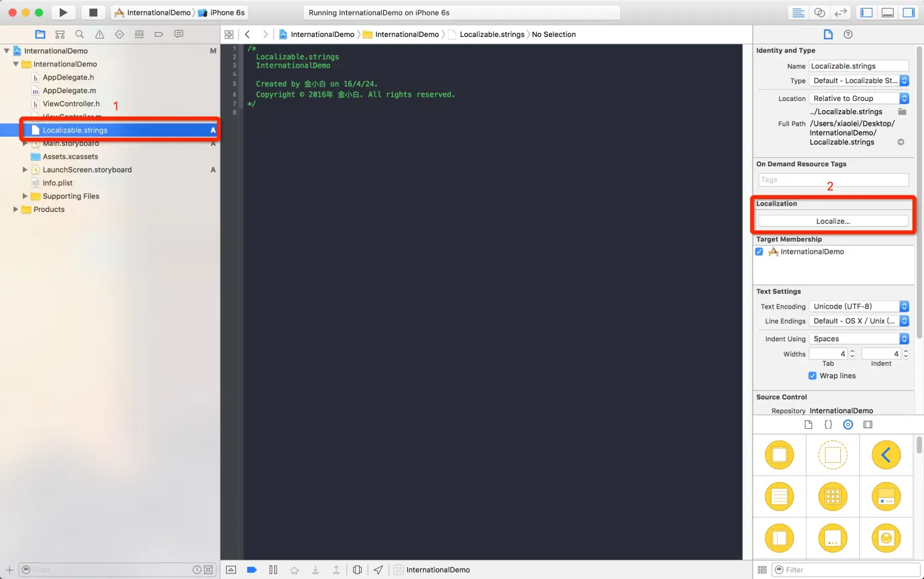Image resolution: width=924 pixels, height=579 pixels.
Task: Go forward in editor history
Action: click(265, 34)
